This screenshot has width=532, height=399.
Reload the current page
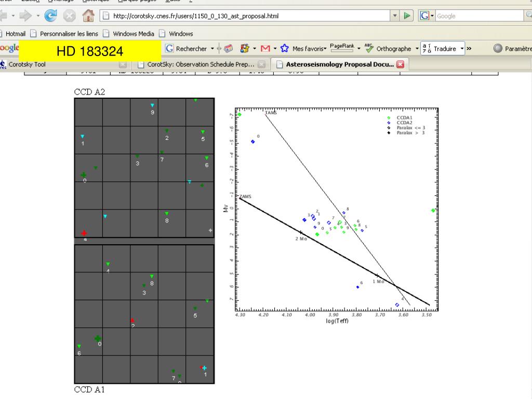click(50, 16)
